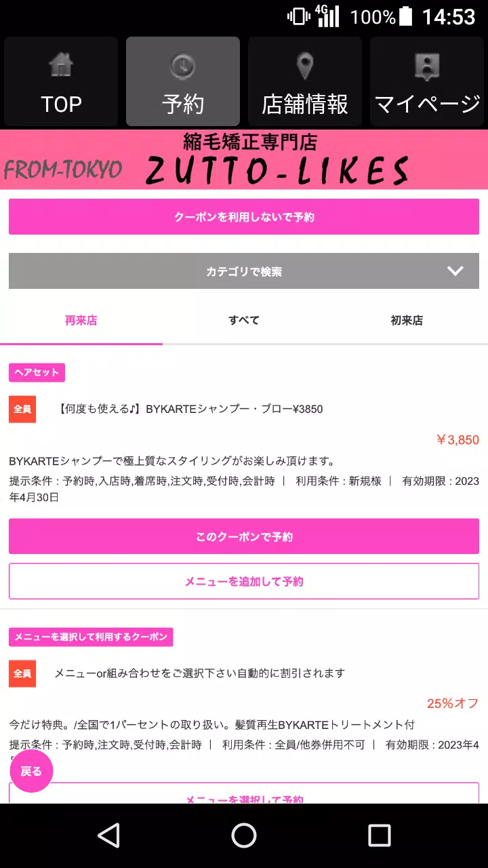
Task: Tap the pink 戻る circle button
Action: (31, 771)
